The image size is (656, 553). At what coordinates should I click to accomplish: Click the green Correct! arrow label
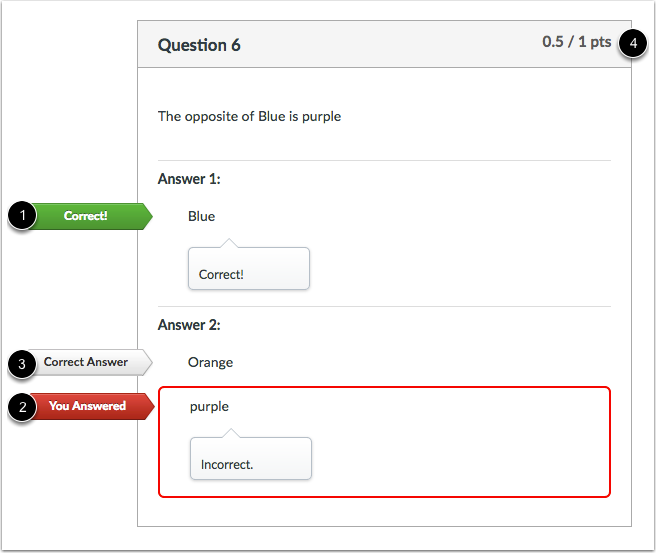[x=93, y=216]
